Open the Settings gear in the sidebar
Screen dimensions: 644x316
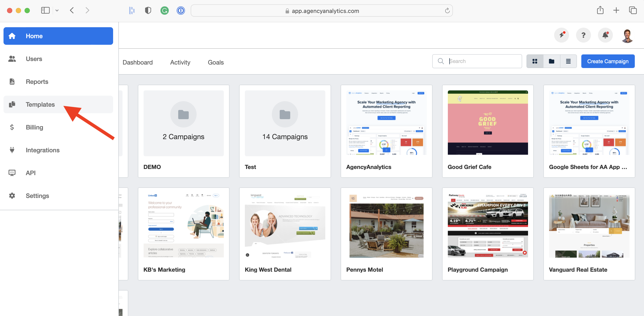point(12,196)
